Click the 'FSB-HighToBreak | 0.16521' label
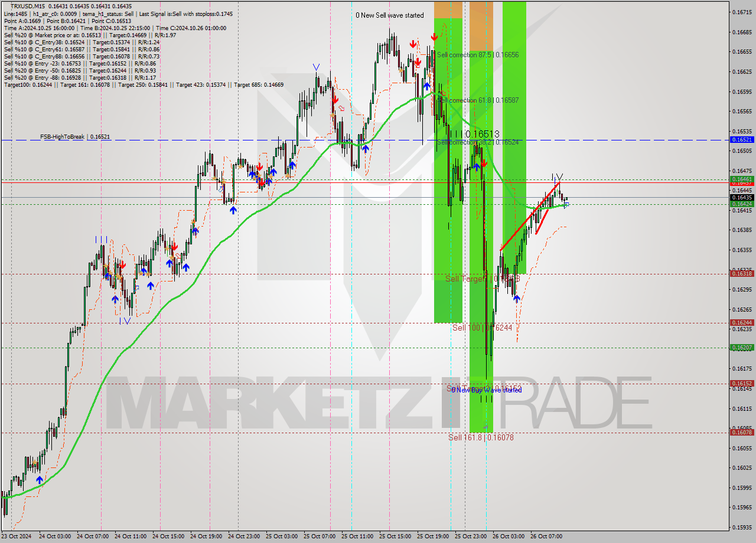The height and width of the screenshot is (543, 756). 75,136
